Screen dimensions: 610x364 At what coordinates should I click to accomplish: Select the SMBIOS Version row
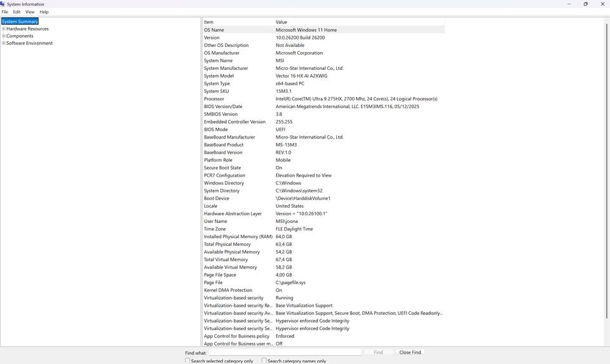pyautogui.click(x=323, y=114)
